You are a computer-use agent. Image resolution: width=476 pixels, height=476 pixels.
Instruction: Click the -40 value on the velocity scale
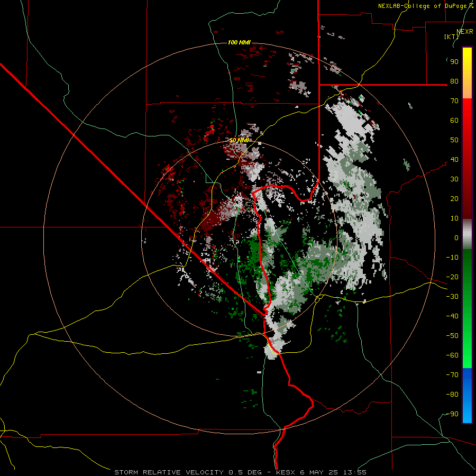click(x=452, y=316)
